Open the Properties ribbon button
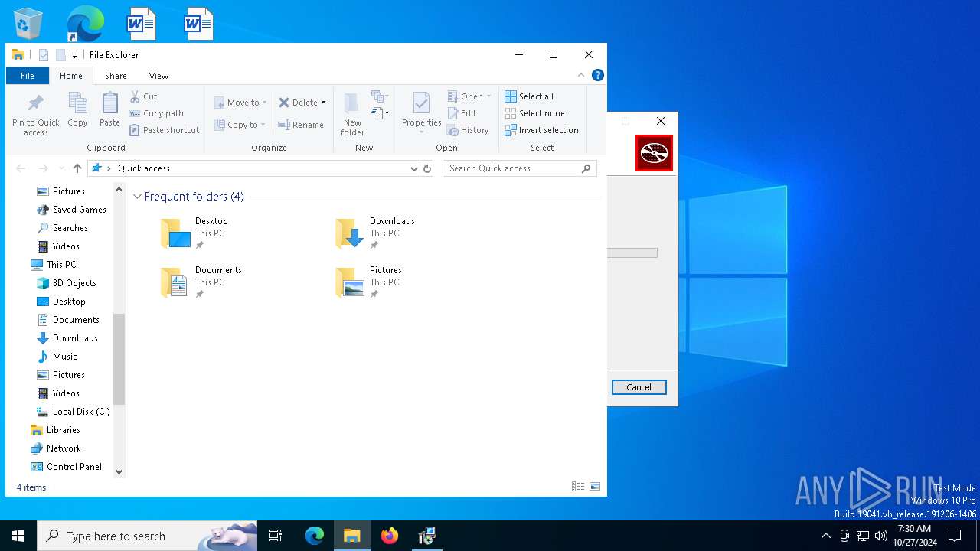Viewport: 980px width, 551px height. tap(422, 112)
